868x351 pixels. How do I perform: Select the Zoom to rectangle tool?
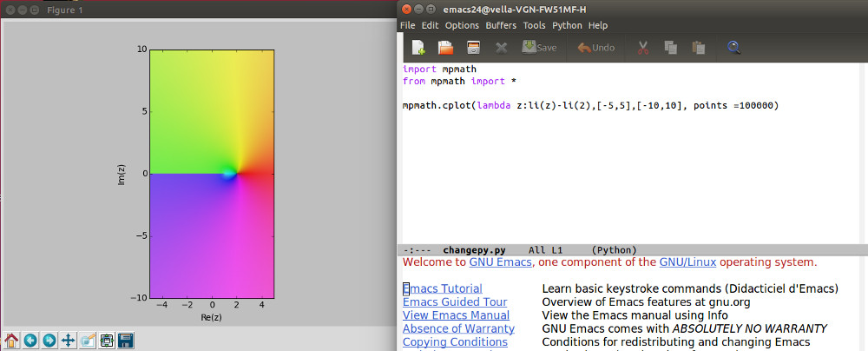(x=88, y=340)
